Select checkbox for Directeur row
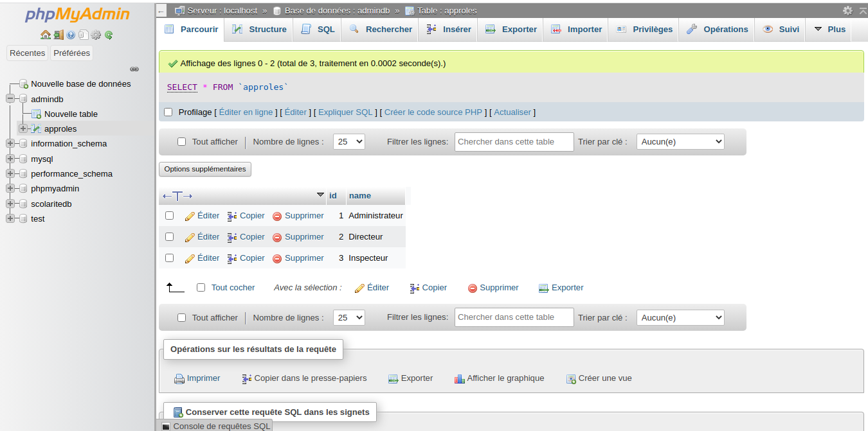868x431 pixels. point(170,237)
